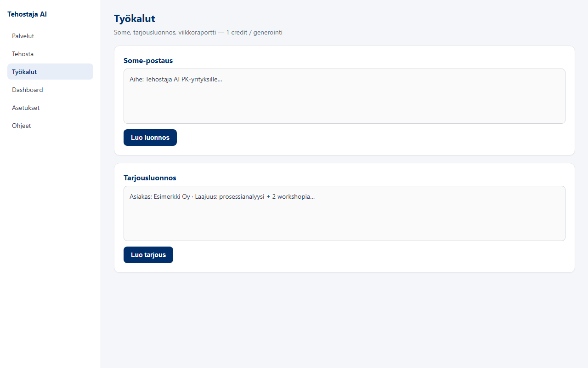Open Asetukset settings page
The width and height of the screenshot is (588, 368).
(x=50, y=108)
